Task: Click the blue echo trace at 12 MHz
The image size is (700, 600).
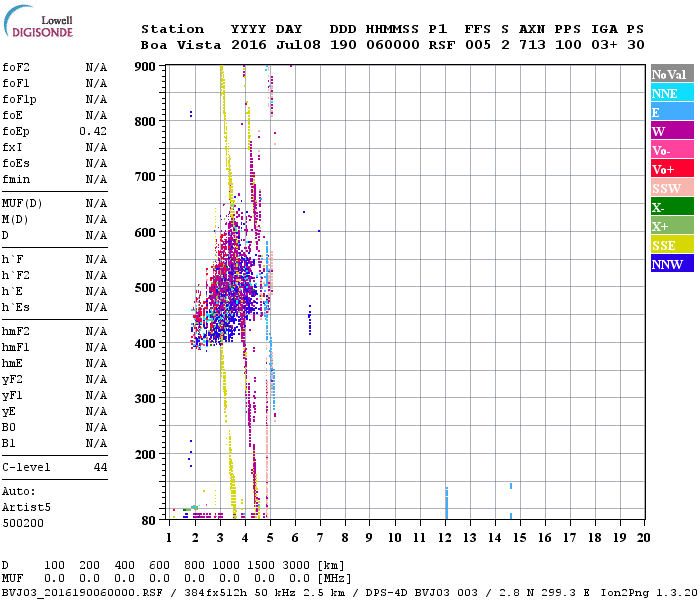Action: point(446,503)
